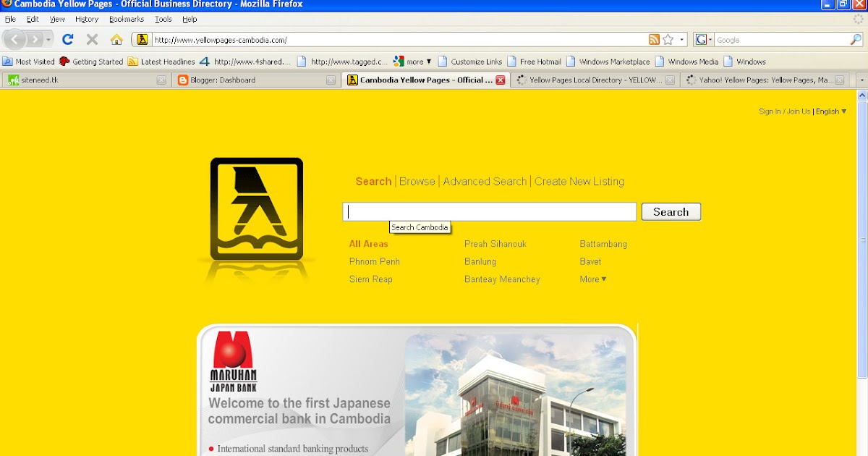Click the Yellow Pages walking fingers logo
This screenshot has height=456, width=868.
pyautogui.click(x=257, y=209)
